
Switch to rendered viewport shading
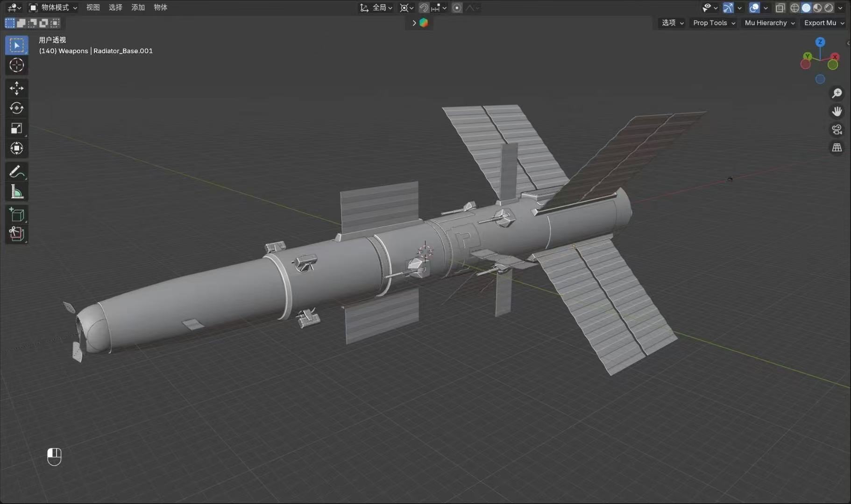tap(829, 7)
